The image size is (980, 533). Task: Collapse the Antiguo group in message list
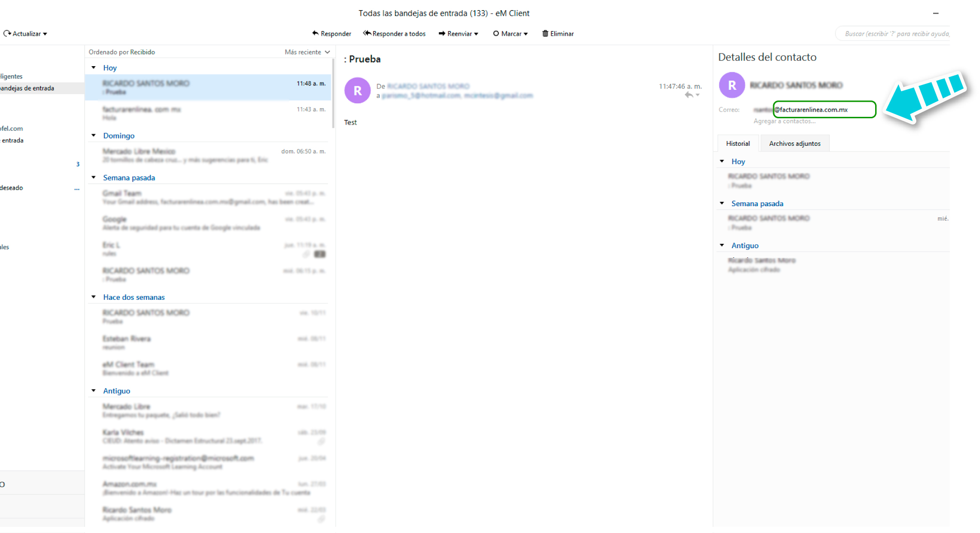93,390
